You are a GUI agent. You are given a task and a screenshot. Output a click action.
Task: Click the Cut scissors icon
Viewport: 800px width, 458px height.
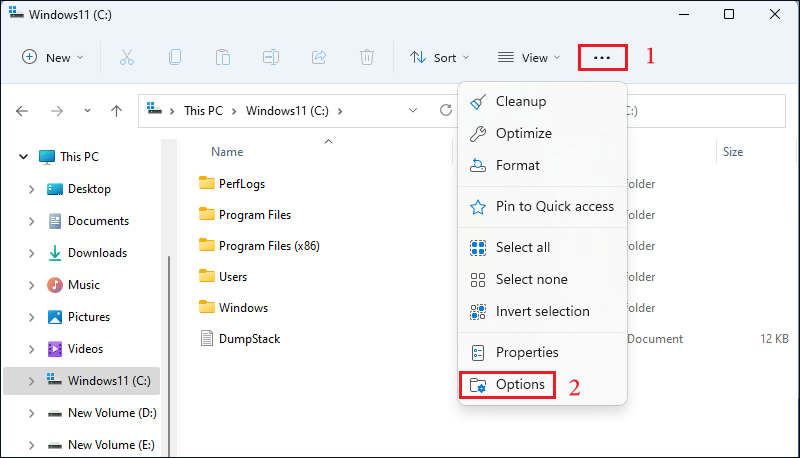tap(127, 57)
